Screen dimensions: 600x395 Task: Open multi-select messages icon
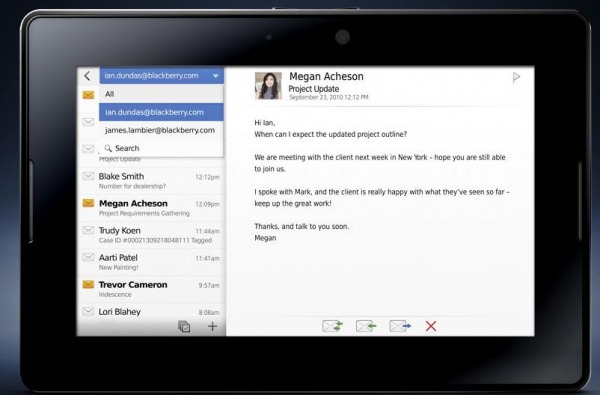(x=184, y=326)
